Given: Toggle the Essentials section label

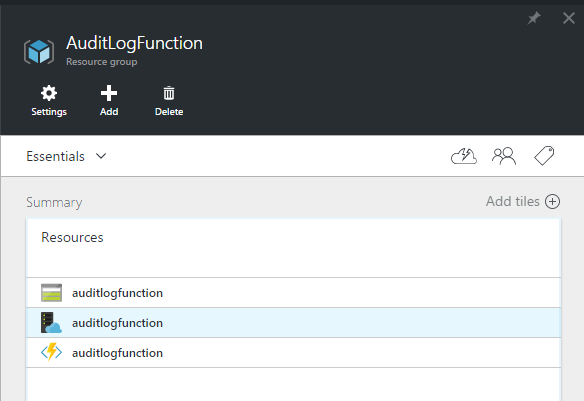Looking at the screenshot, I should [55, 156].
